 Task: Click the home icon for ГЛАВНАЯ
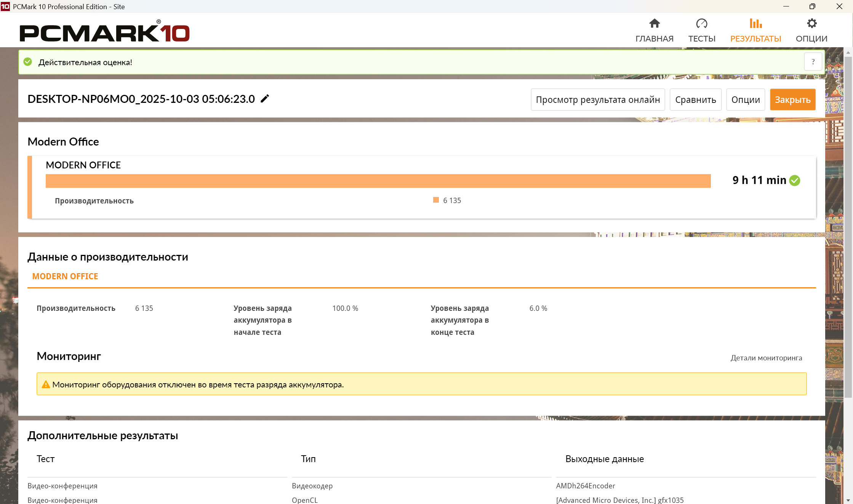654,24
